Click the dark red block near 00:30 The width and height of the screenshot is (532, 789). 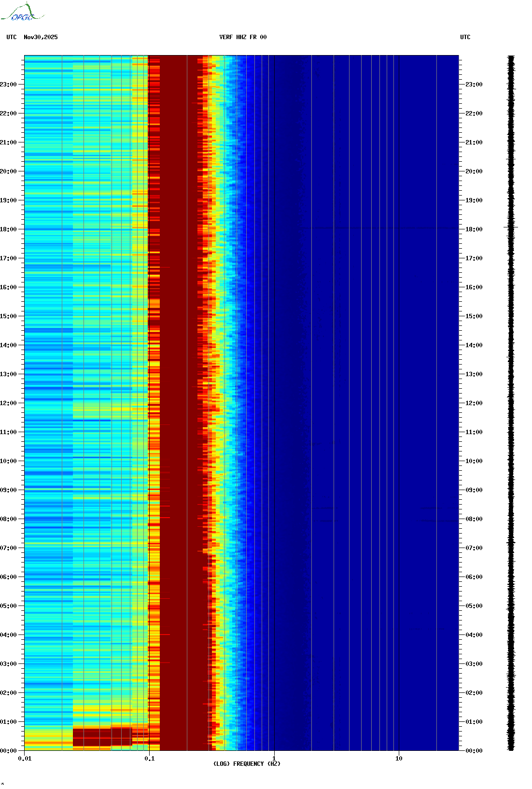(x=102, y=737)
